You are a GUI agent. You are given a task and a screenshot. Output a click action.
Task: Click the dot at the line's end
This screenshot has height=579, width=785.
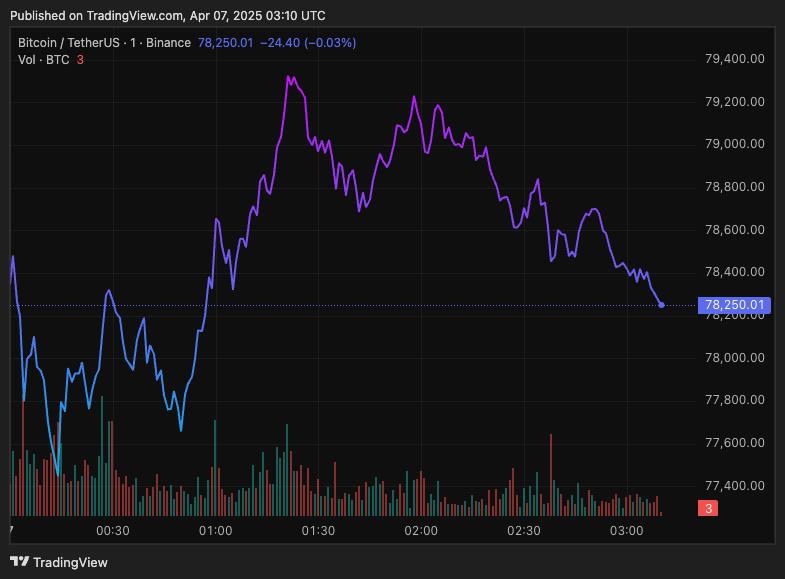point(661,305)
